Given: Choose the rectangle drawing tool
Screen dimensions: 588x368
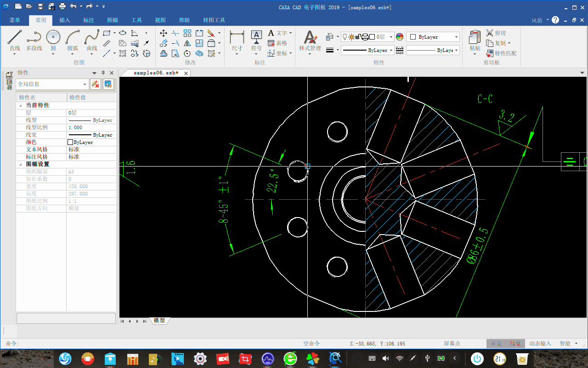Looking at the screenshot, I should click(x=107, y=33).
